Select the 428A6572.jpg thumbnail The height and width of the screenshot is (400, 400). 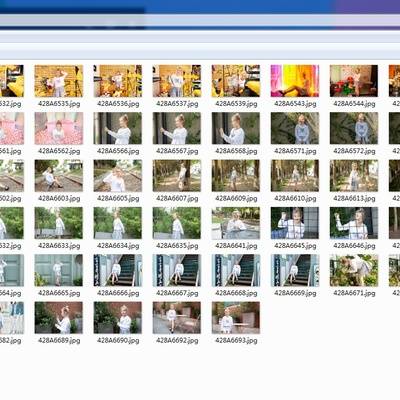click(354, 128)
